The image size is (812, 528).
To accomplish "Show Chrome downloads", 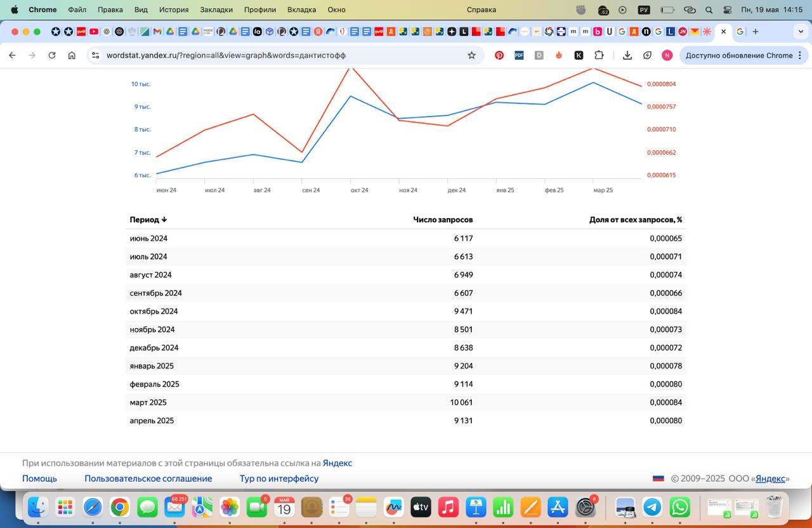I will (x=627, y=55).
